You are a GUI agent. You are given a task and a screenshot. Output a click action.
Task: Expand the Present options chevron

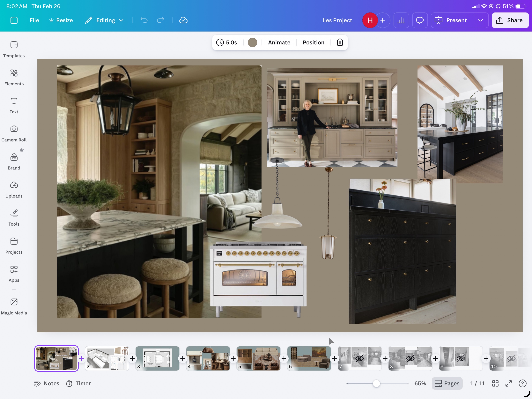pos(480,20)
